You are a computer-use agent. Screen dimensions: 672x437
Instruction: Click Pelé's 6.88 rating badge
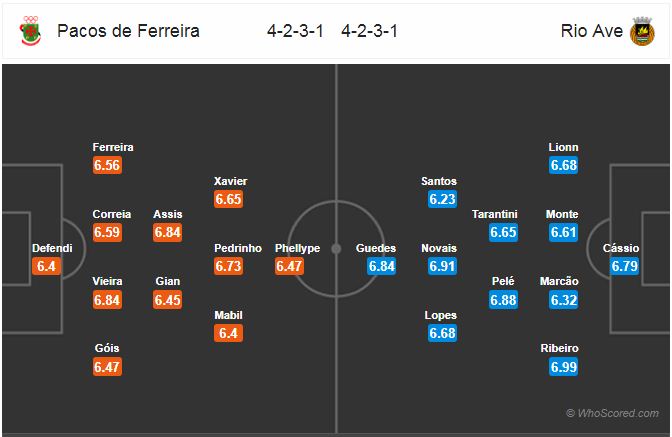click(503, 299)
